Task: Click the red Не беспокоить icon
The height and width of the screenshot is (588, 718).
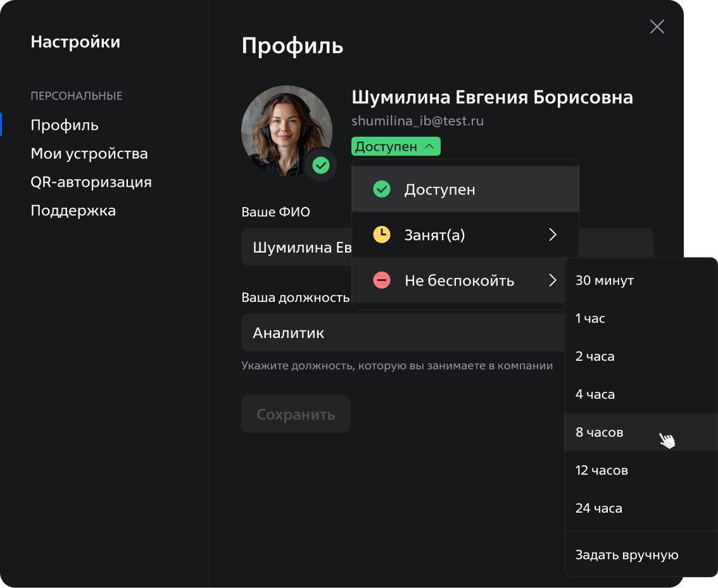Action: [381, 280]
